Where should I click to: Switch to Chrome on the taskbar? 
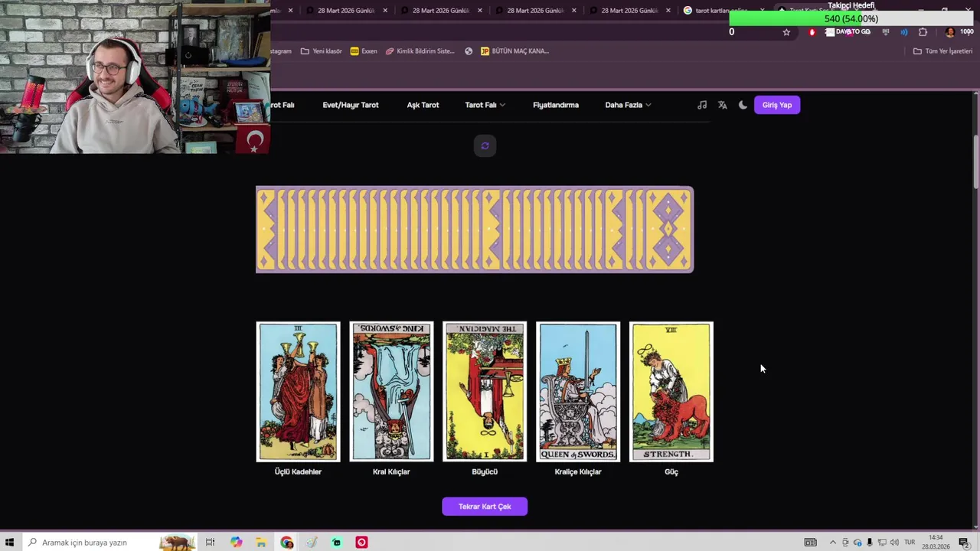pyautogui.click(x=286, y=543)
